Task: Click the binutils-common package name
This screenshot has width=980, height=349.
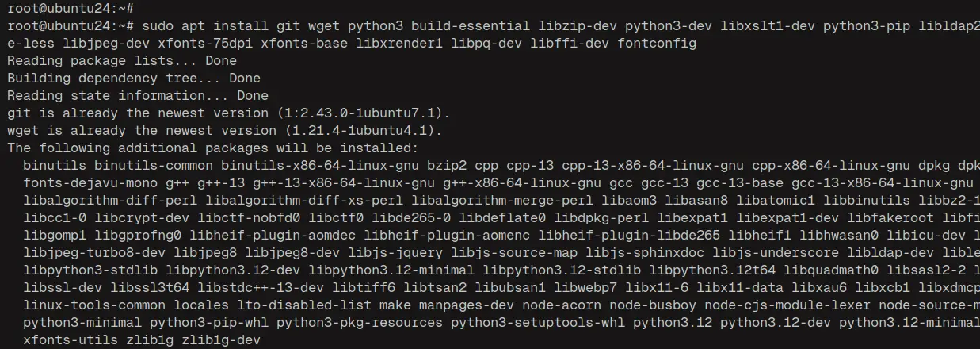Action: 154,165
